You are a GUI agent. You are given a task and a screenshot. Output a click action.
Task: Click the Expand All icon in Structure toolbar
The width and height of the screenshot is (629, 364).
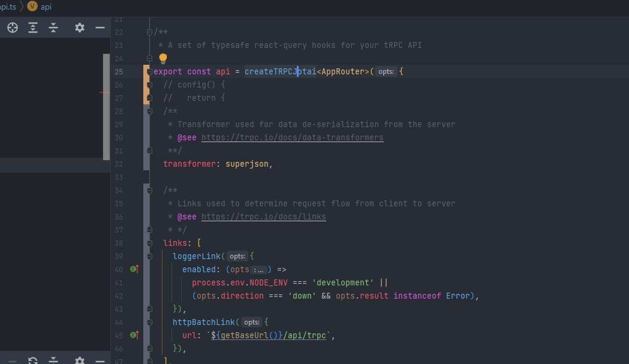click(33, 28)
